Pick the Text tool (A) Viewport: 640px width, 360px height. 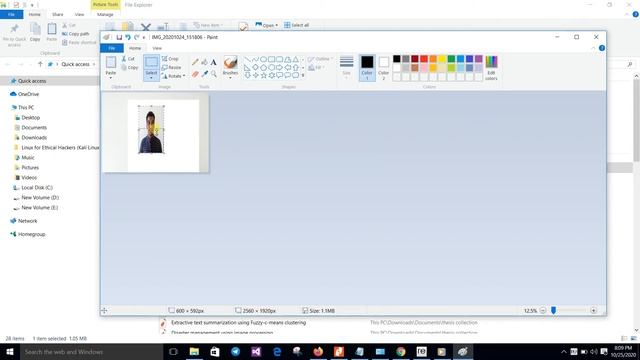pyautogui.click(x=213, y=62)
